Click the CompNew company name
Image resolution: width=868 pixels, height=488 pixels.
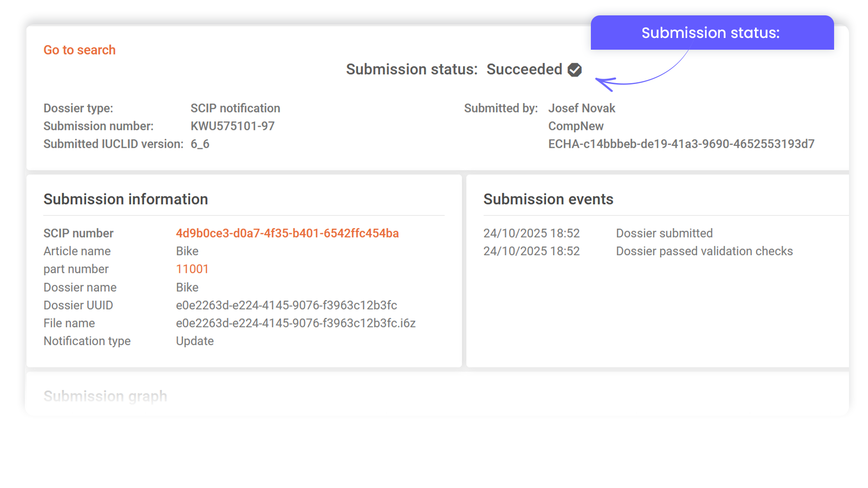click(576, 126)
